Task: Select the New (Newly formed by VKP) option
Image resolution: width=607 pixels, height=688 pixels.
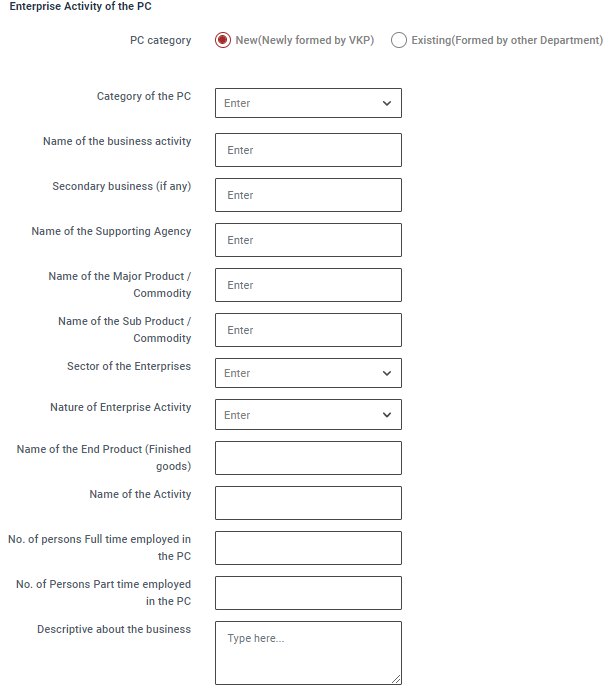Action: (223, 41)
